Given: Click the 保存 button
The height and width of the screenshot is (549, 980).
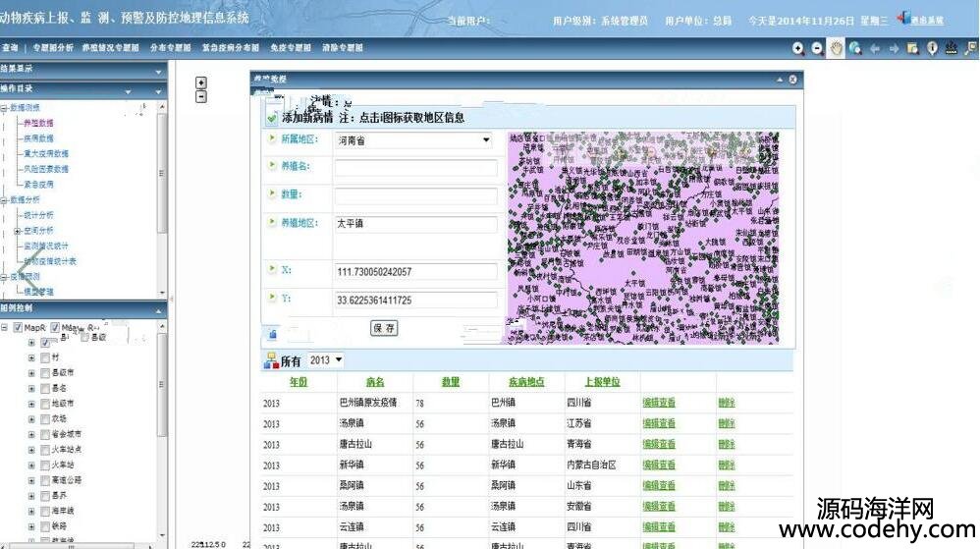Looking at the screenshot, I should 384,328.
